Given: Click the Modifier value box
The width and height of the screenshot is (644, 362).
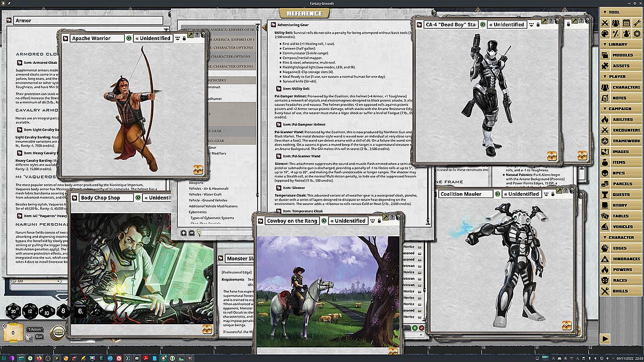Looking at the screenshot, I should pyautogui.click(x=13, y=332).
